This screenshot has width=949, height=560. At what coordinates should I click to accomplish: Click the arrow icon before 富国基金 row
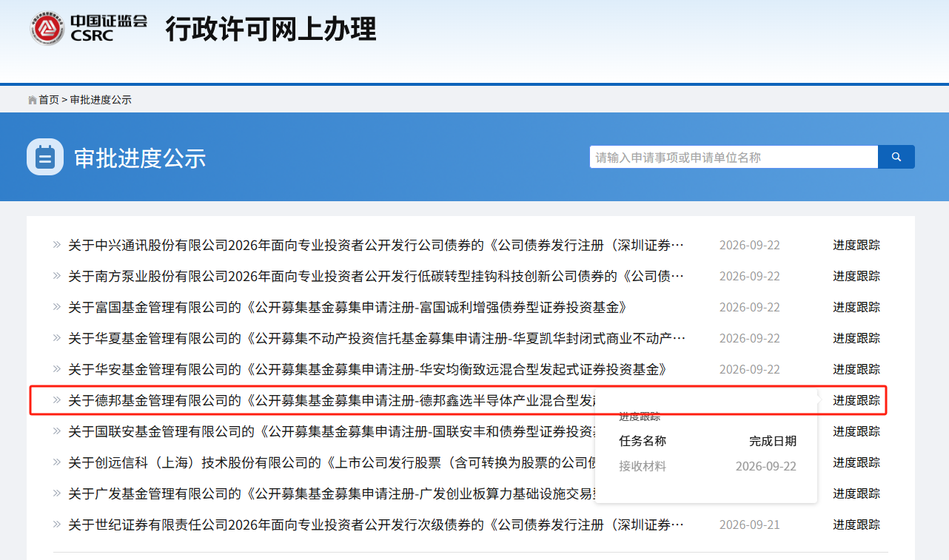(x=57, y=306)
